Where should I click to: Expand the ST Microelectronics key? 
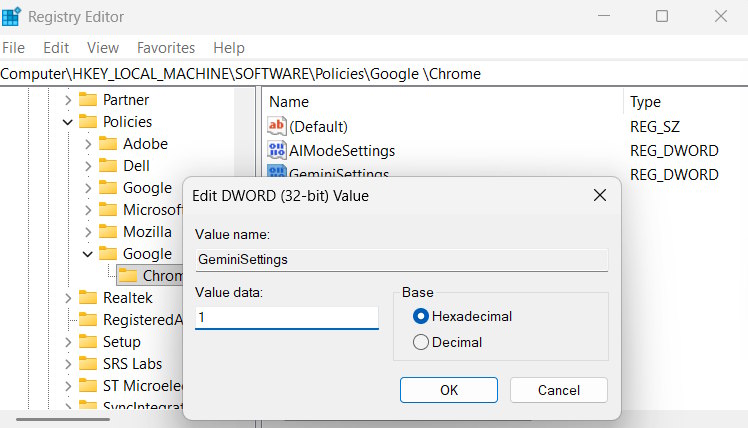[68, 386]
